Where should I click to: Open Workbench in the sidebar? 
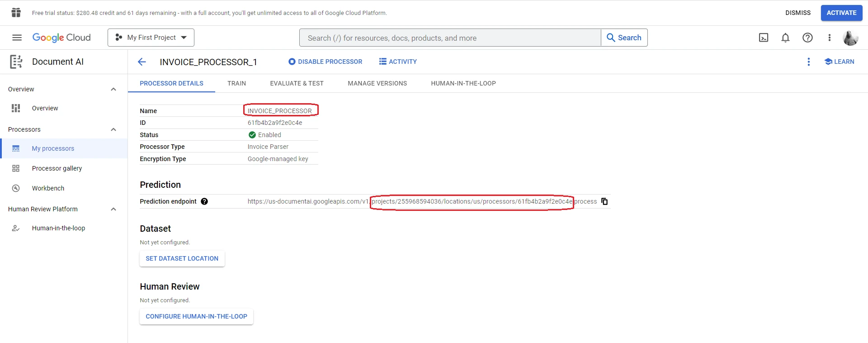pyautogui.click(x=64, y=188)
